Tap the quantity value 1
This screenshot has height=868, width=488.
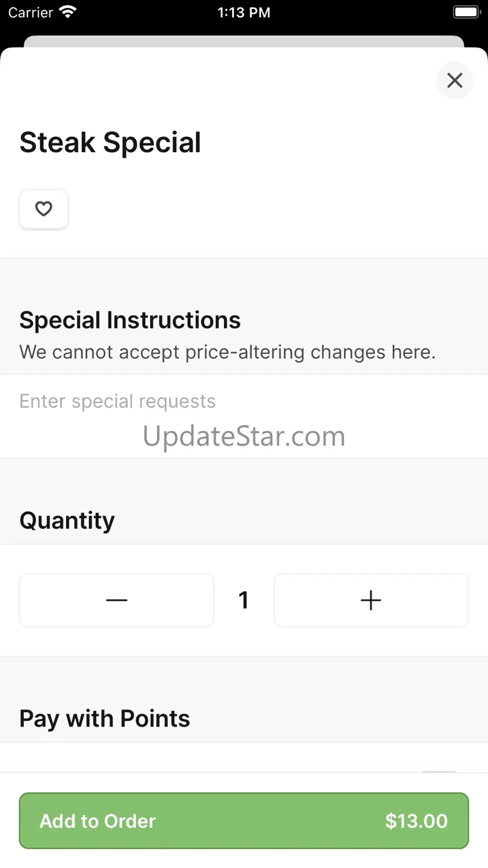coord(244,600)
